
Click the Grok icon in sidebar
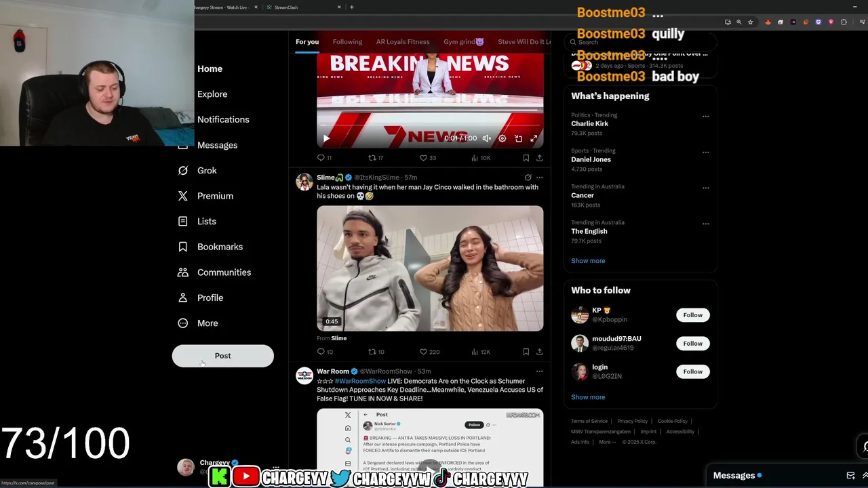click(x=182, y=171)
